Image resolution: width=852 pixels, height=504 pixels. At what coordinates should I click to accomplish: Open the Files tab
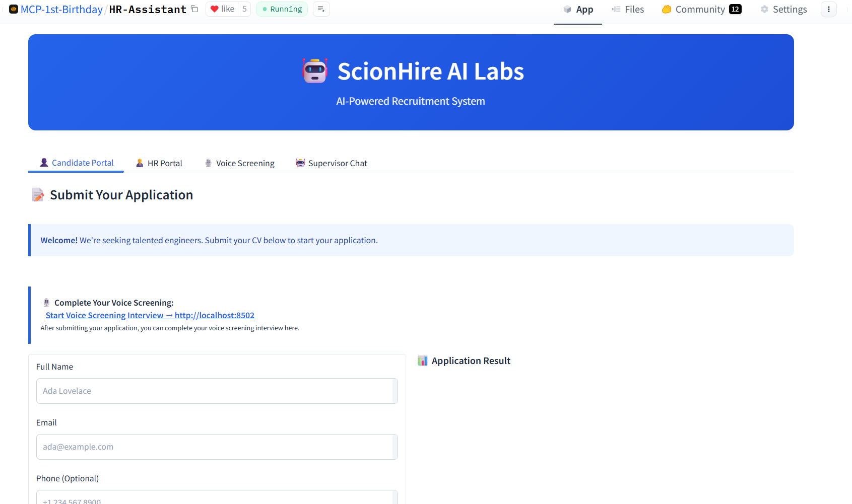coord(628,10)
